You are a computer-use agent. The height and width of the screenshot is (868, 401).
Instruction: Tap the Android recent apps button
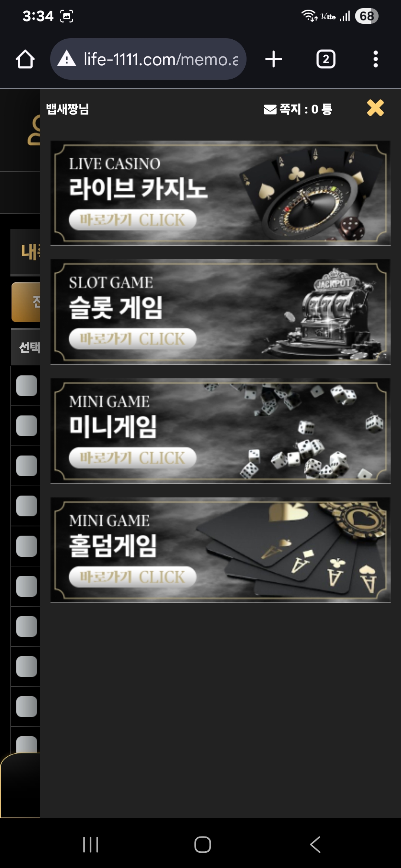[91, 845]
